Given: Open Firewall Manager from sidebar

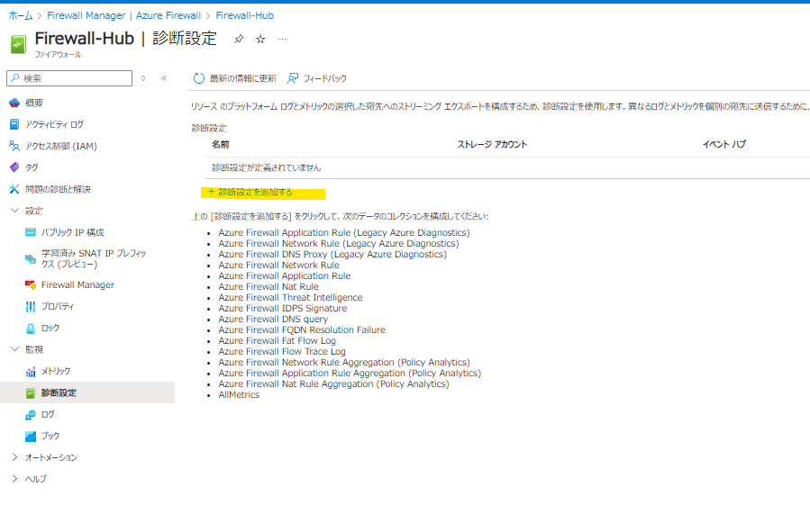Looking at the screenshot, I should click(78, 284).
